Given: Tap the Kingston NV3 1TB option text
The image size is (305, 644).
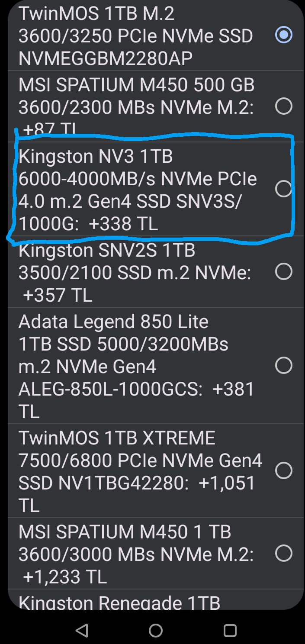Looking at the screenshot, I should point(138,190).
